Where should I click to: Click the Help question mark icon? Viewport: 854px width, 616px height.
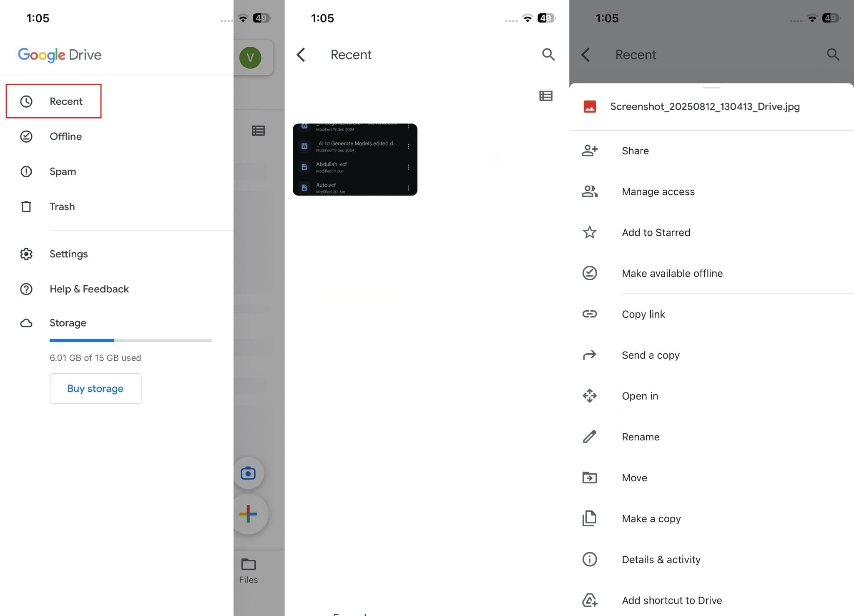point(26,289)
